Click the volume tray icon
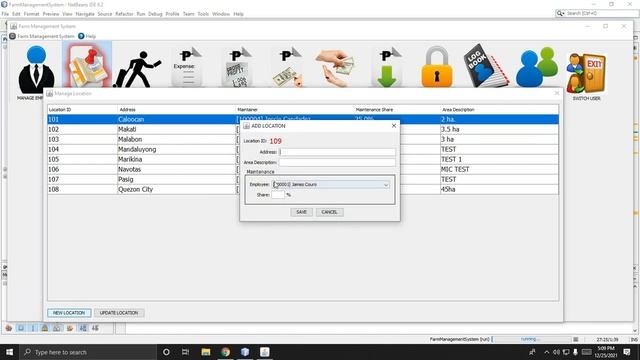 click(556, 352)
